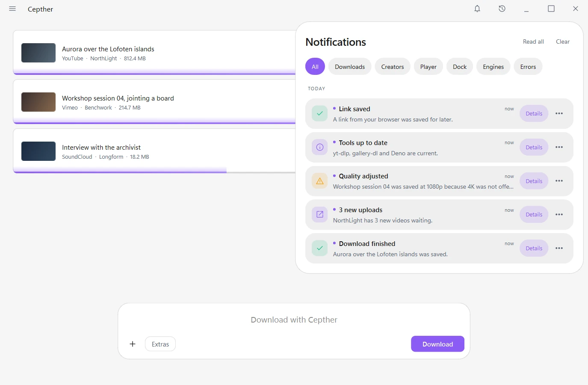Click the "Quality adjusted" notification title
The width and height of the screenshot is (588, 385).
363,176
